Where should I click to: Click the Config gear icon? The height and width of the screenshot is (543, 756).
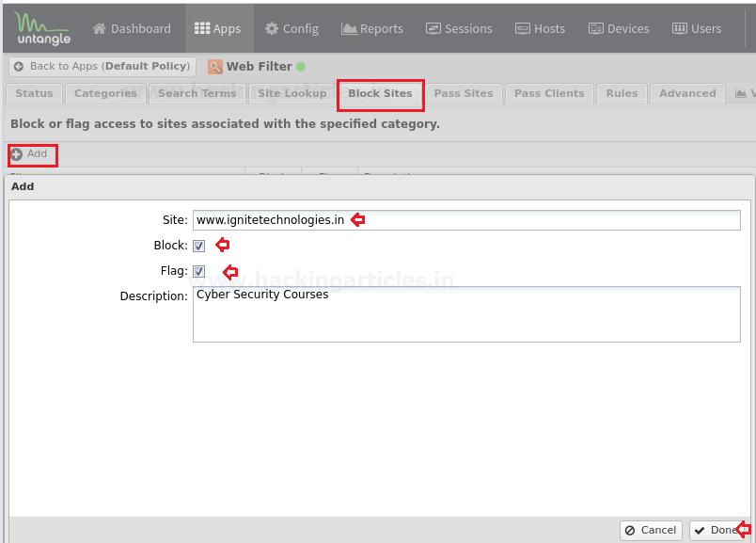point(272,28)
